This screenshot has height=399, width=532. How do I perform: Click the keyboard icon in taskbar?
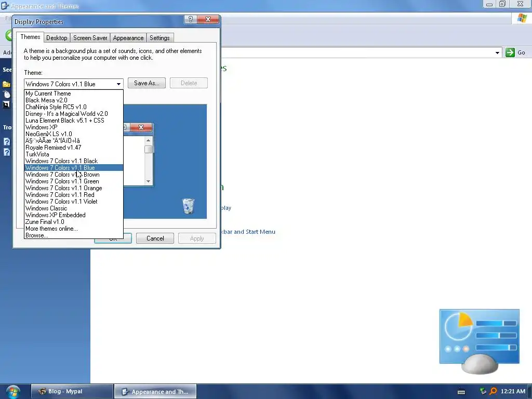coord(461,392)
